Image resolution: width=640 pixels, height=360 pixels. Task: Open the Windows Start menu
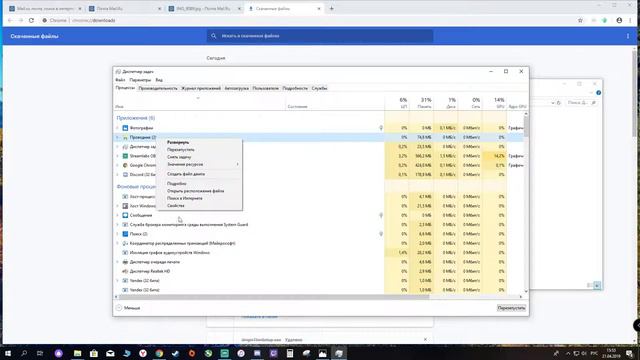coord(8,353)
